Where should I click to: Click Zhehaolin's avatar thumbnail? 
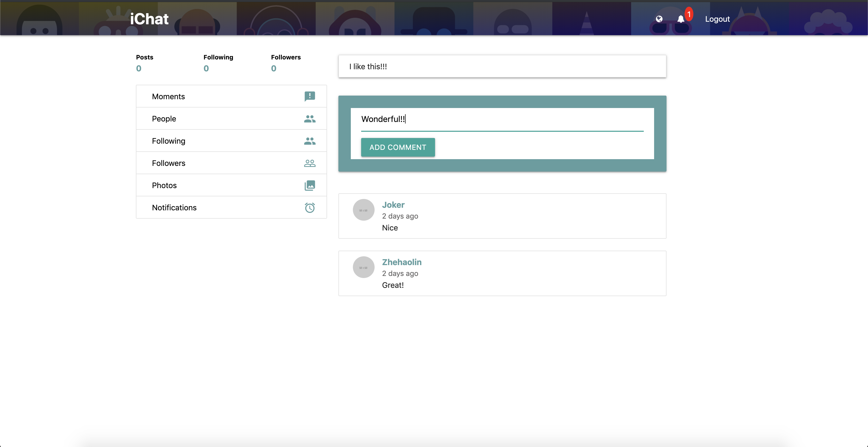click(x=363, y=267)
